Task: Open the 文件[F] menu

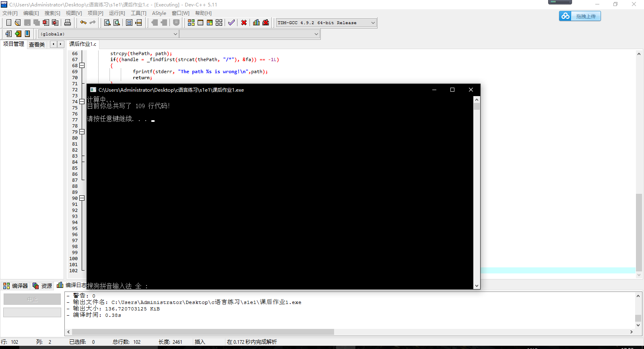Action: (x=10, y=13)
